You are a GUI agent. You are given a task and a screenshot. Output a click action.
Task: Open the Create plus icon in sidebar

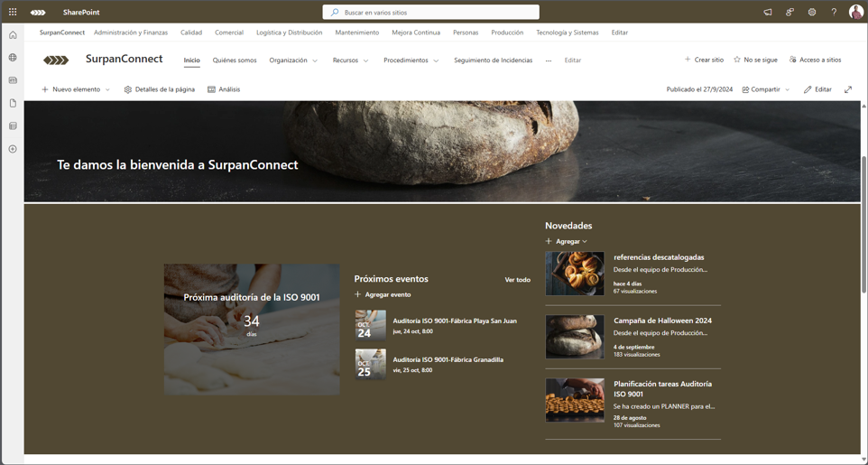[x=13, y=149]
